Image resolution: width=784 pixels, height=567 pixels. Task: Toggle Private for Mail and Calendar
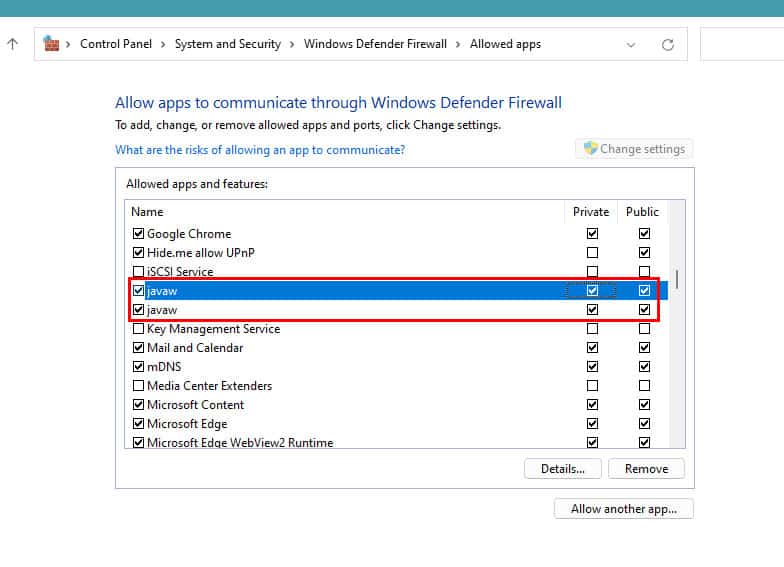tap(592, 348)
